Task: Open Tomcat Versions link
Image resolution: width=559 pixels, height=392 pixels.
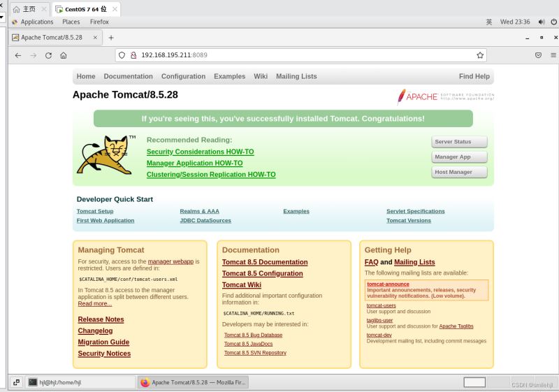Action: coord(409,221)
